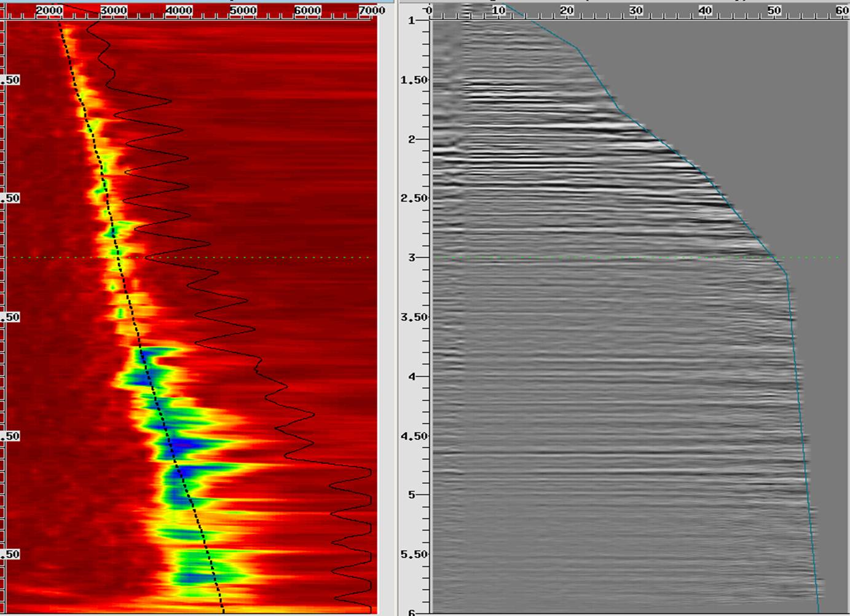Screen dimensions: 850x616
Task: Click the 2.50 time label on gather axis
Action: tap(414, 198)
